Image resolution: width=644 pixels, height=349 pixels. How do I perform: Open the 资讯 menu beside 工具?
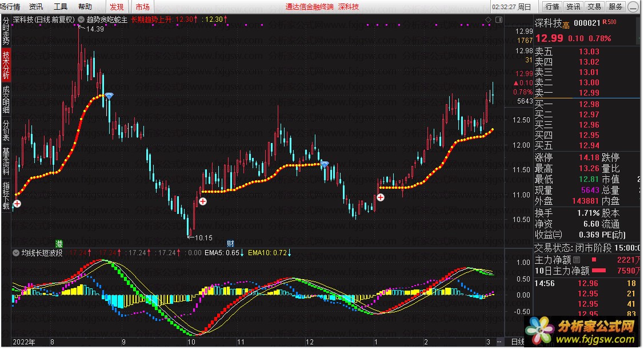click(x=36, y=6)
